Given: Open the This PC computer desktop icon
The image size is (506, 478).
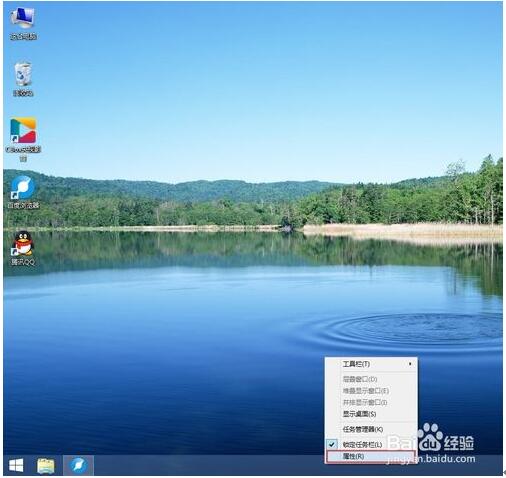Looking at the screenshot, I should click(x=22, y=23).
